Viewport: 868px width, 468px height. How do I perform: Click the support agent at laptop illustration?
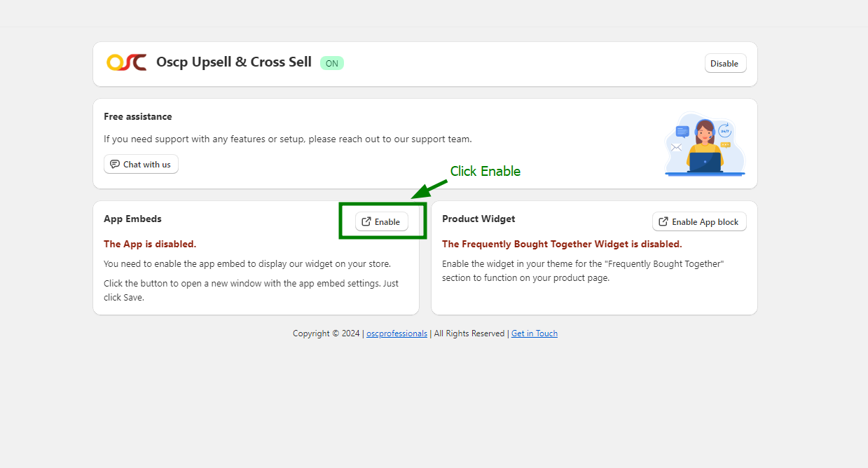tap(705, 146)
